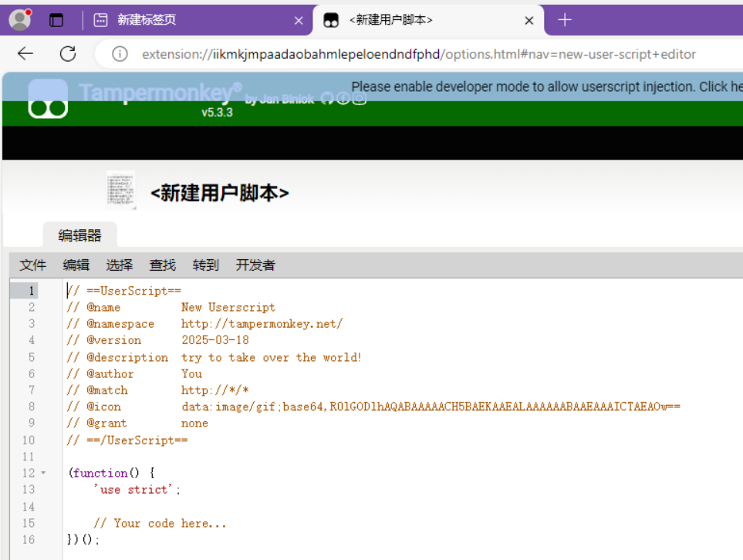Open the tab actions menu icon
This screenshot has width=743, height=560.
[56, 21]
